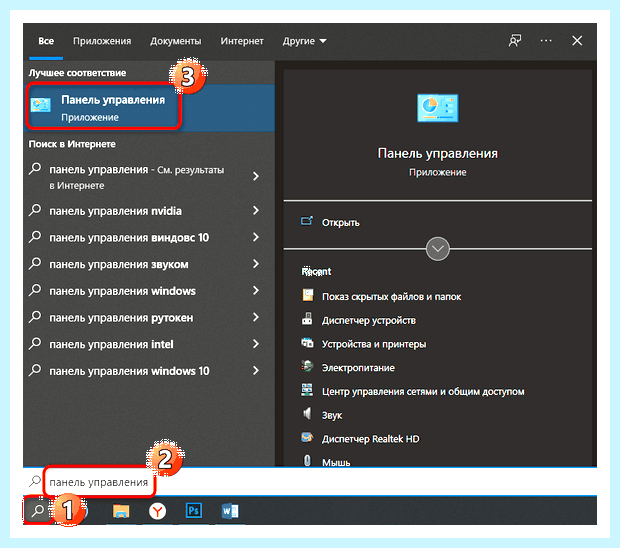The width and height of the screenshot is (620, 548).
Task: Expand arrow for панель управления intel
Action: click(x=256, y=344)
